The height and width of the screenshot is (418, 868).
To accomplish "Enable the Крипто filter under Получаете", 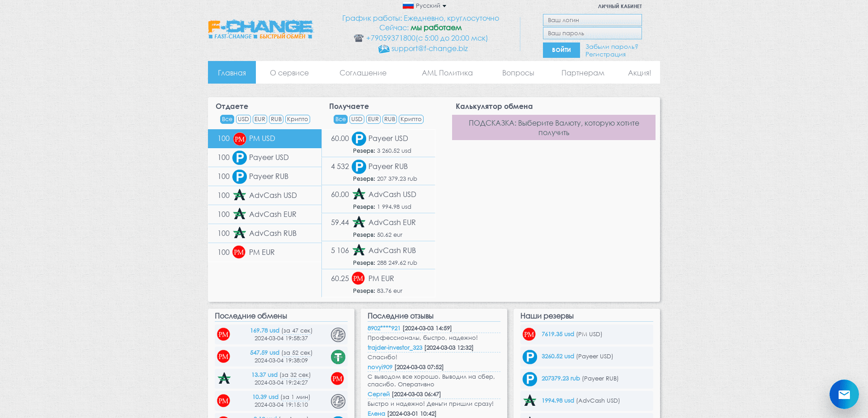I will tap(411, 119).
